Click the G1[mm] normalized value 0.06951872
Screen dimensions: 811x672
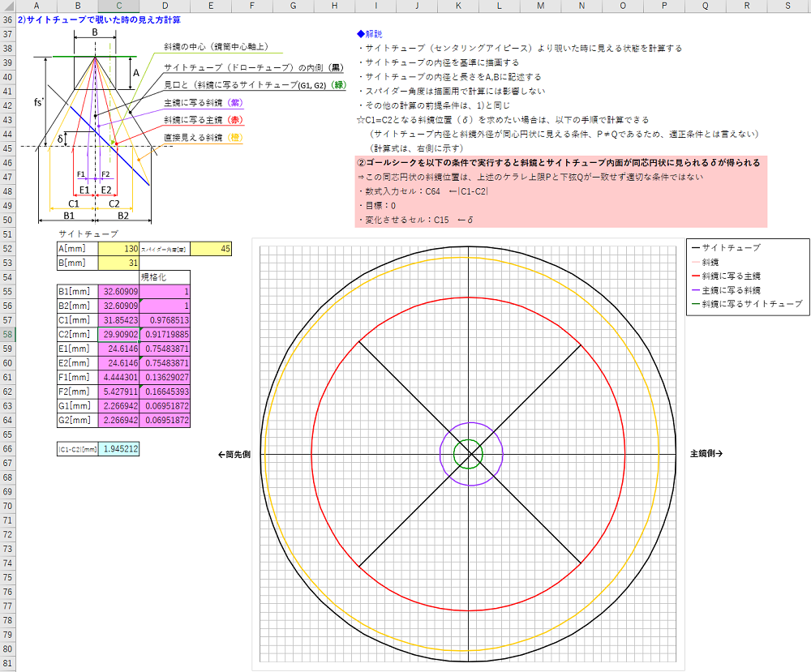[x=165, y=406]
